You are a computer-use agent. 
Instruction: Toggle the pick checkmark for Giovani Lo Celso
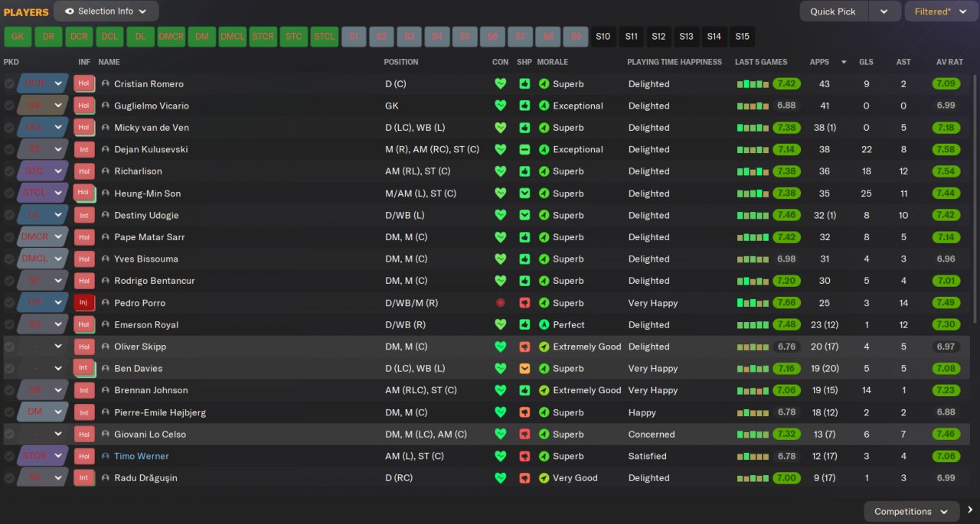click(x=9, y=434)
